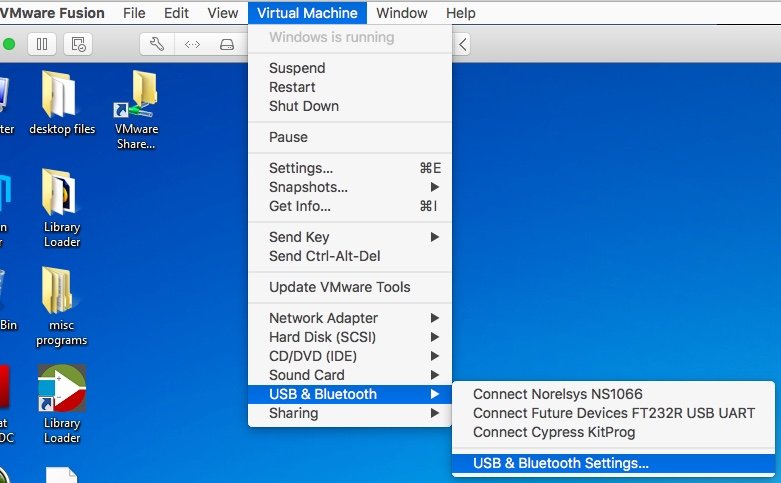The height and width of the screenshot is (483, 781).
Task: Choose Pause from the menu
Action: pyautogui.click(x=350, y=137)
